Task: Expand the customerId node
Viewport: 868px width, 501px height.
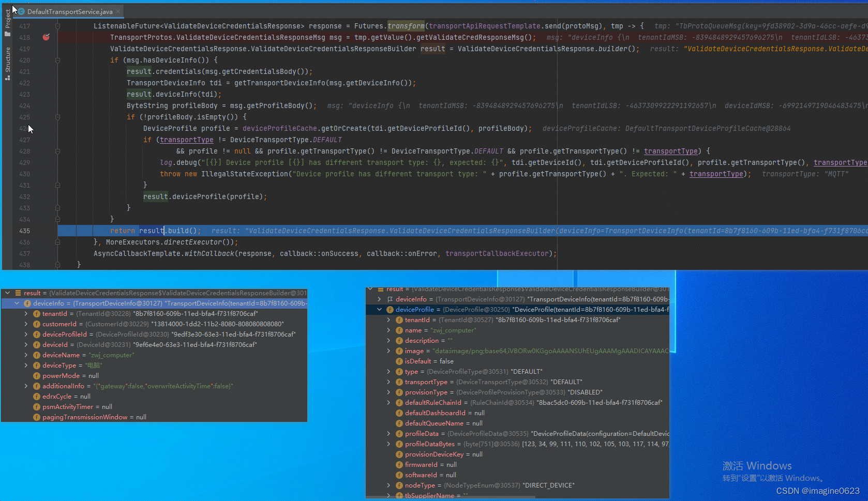Action: point(26,324)
